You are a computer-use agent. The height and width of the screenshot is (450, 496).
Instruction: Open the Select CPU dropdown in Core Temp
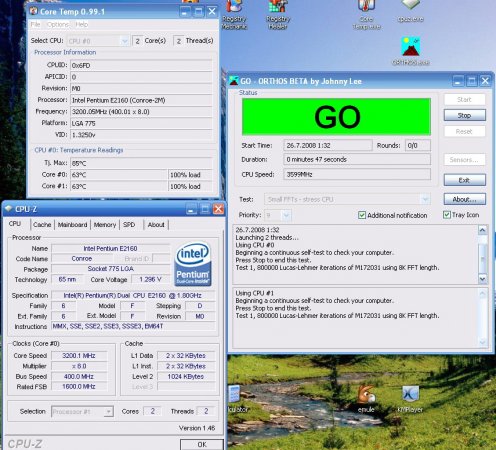[x=124, y=41]
